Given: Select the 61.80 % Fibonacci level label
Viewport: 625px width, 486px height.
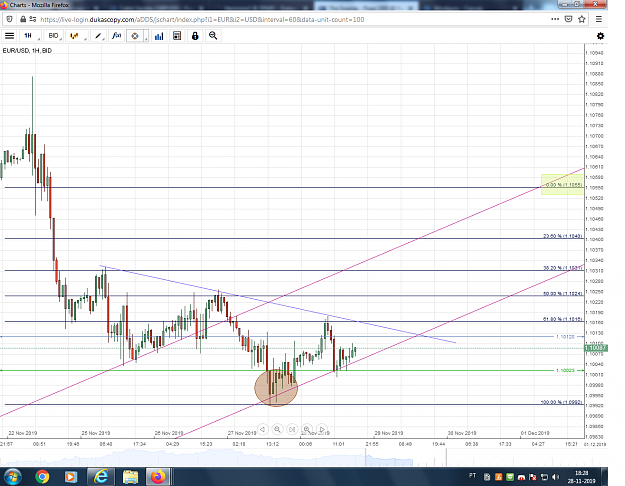Looking at the screenshot, I should pyautogui.click(x=562, y=319).
